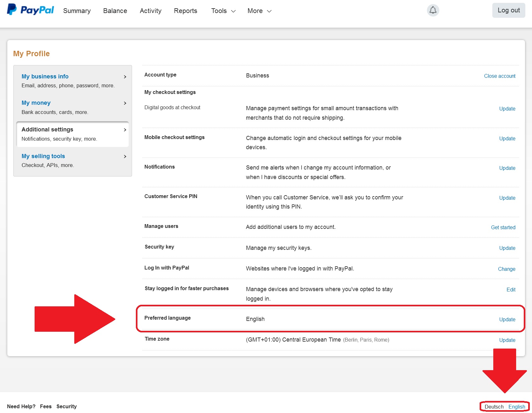This screenshot has width=532, height=413.
Task: Click the 'Account type' label
Action: (x=160, y=75)
